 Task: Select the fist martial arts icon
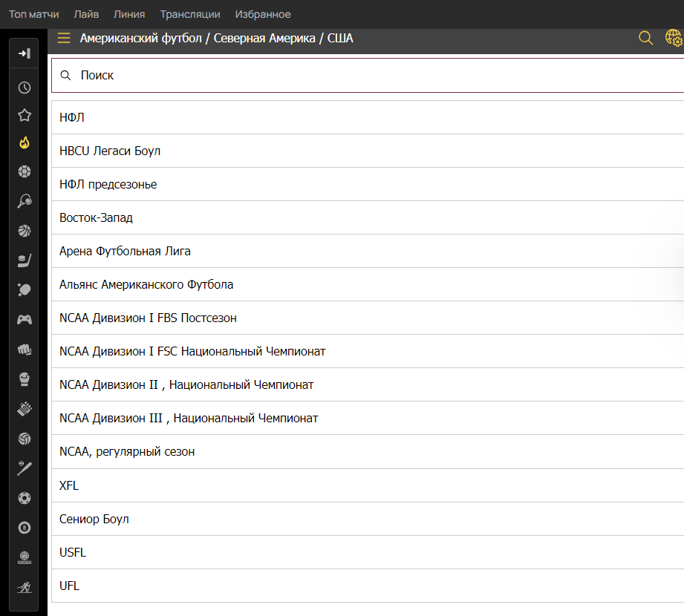[x=25, y=350]
